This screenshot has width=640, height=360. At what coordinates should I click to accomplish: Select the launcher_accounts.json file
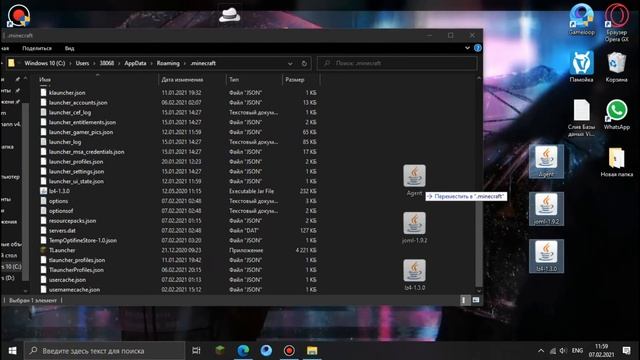178,102
